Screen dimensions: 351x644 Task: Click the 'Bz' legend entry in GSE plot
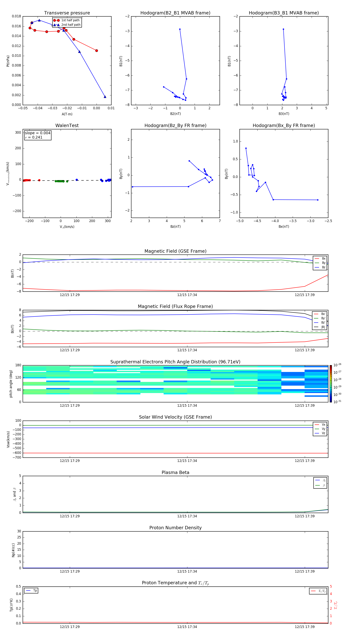pyautogui.click(x=320, y=267)
